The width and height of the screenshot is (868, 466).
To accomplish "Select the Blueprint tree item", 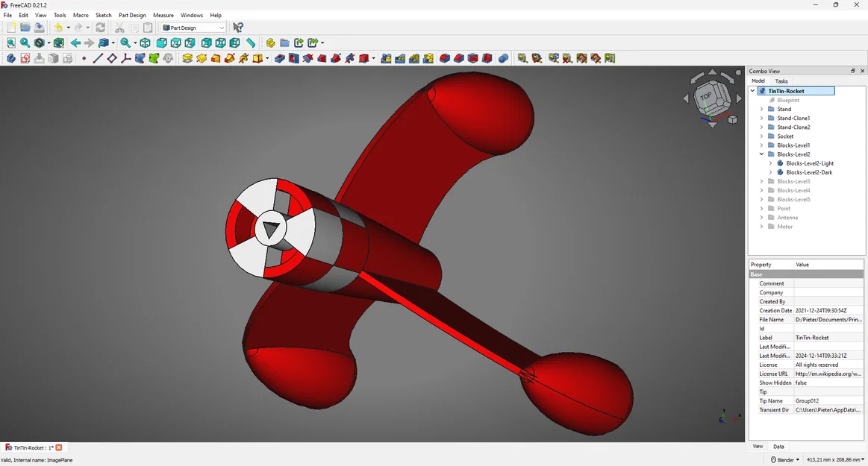I will pyautogui.click(x=787, y=100).
